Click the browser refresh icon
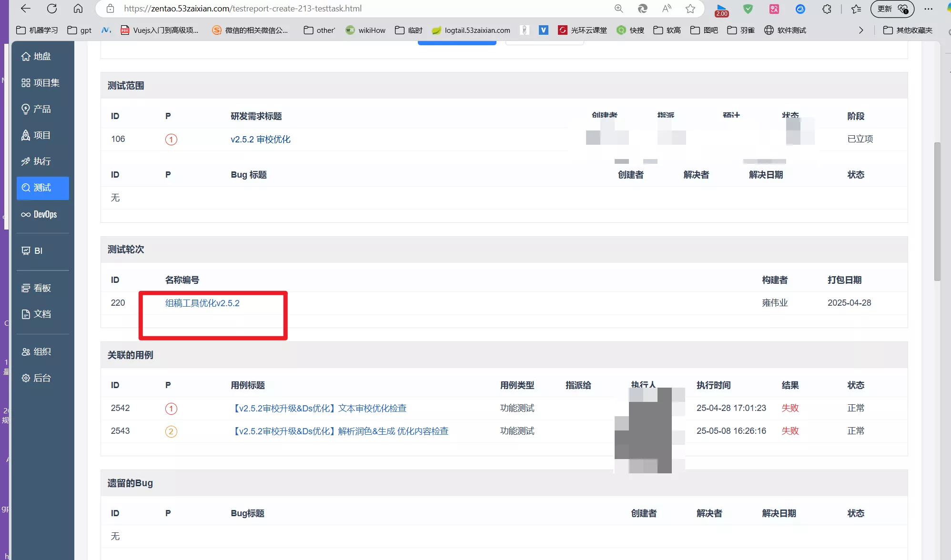The height and width of the screenshot is (560, 951). (52, 9)
